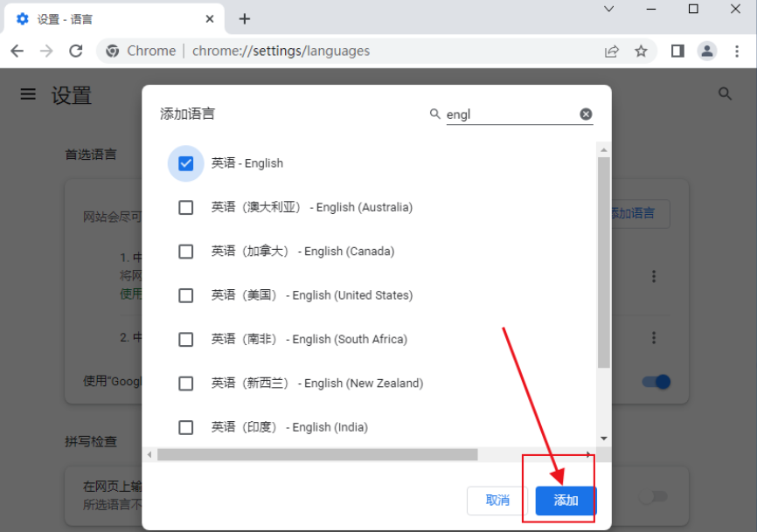
Task: Click the 取消 button
Action: click(x=497, y=501)
